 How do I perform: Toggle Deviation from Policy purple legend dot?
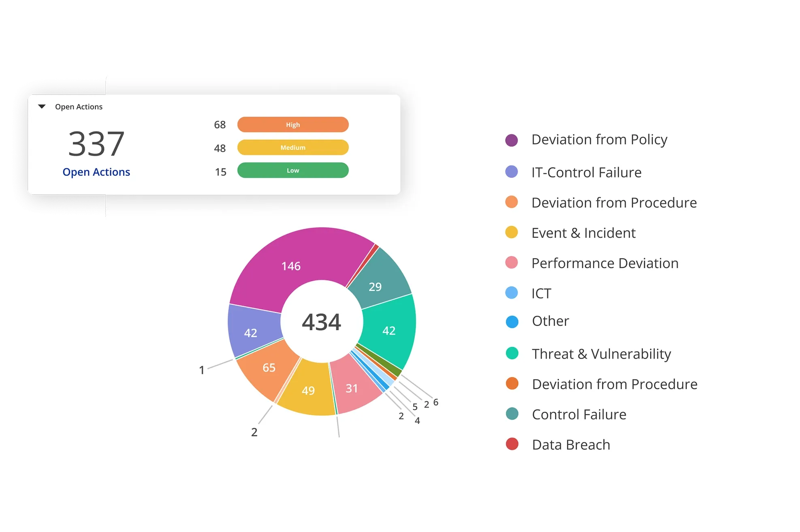click(x=512, y=140)
